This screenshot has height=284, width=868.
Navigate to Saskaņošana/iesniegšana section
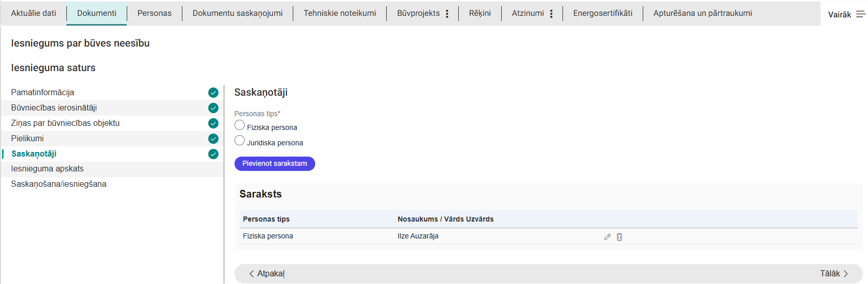(x=59, y=184)
